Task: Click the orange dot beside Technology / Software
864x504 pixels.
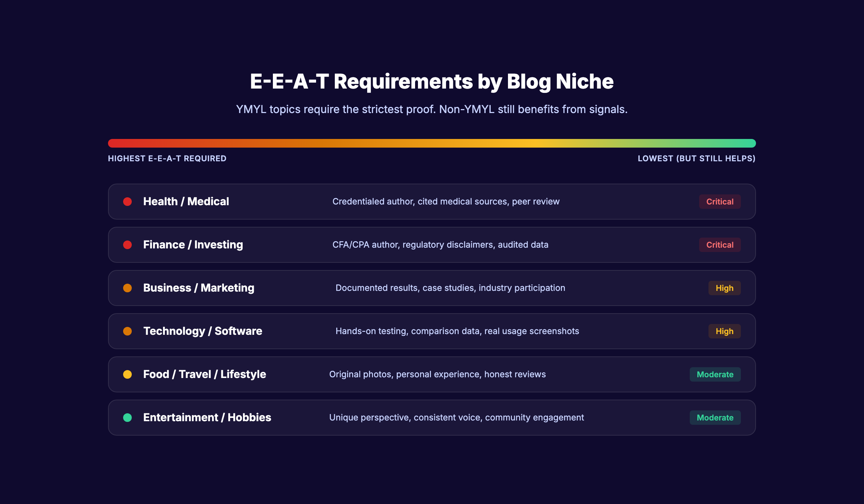Action: click(128, 331)
